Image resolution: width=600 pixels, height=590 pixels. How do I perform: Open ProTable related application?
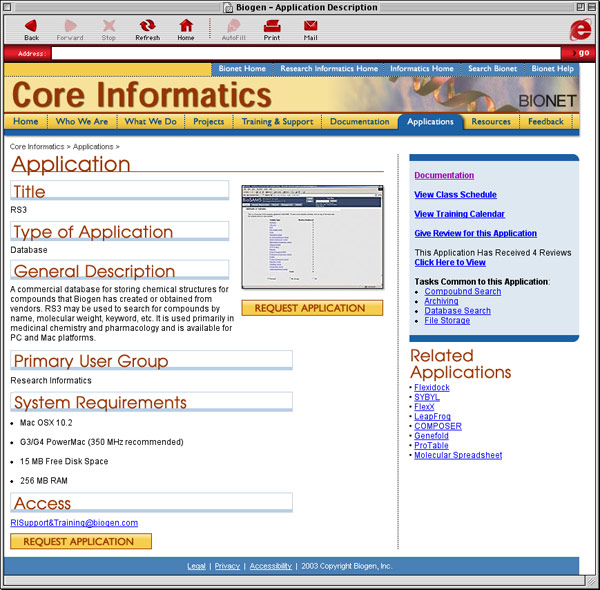click(431, 445)
